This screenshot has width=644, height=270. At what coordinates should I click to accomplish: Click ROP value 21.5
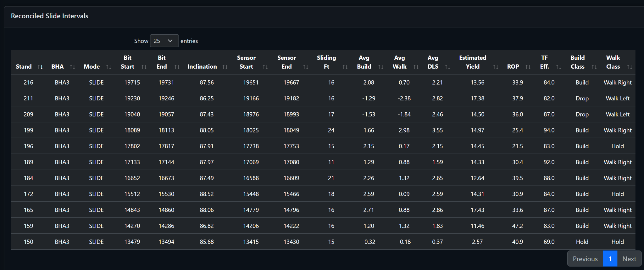(518, 146)
